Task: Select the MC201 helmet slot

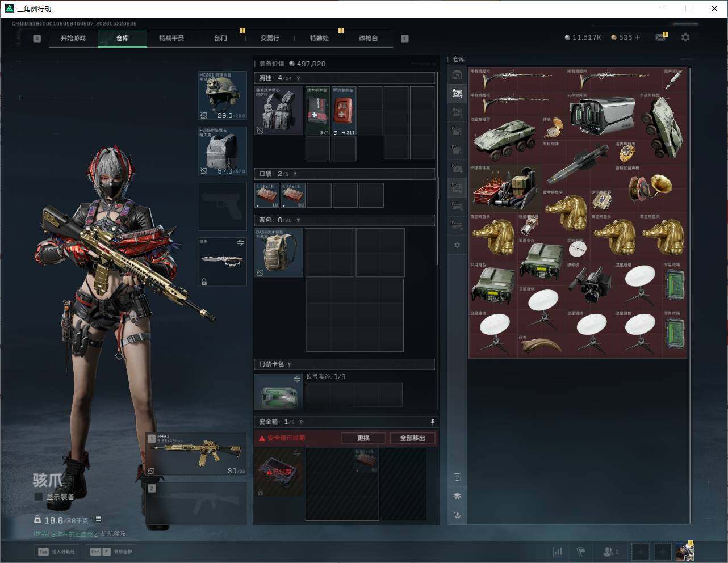Action: (222, 95)
